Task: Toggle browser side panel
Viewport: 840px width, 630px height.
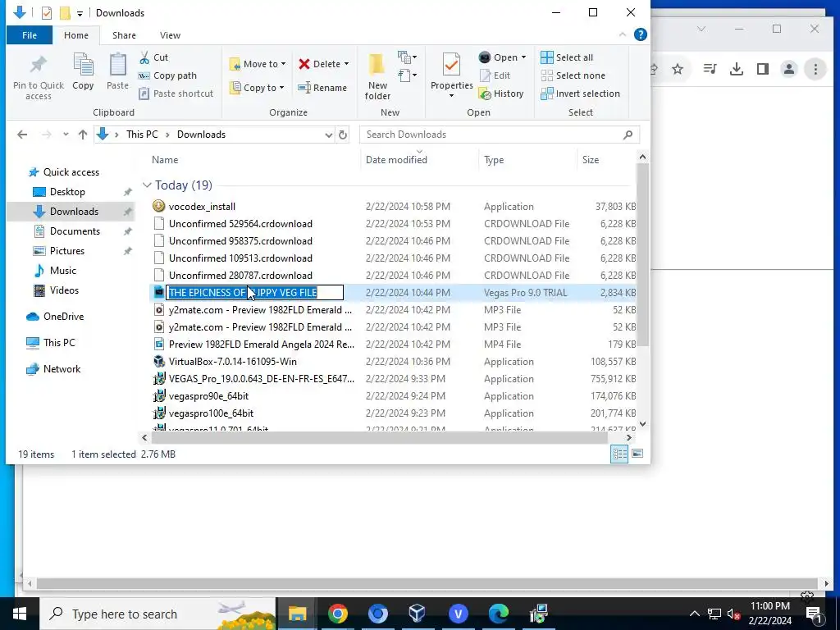Action: (x=763, y=69)
